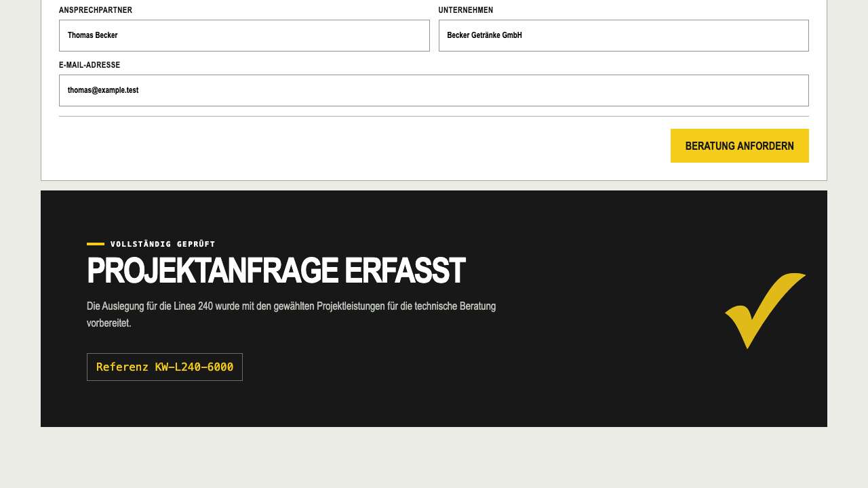Click the paragraph about Linea 240 Auslegung

click(292, 314)
